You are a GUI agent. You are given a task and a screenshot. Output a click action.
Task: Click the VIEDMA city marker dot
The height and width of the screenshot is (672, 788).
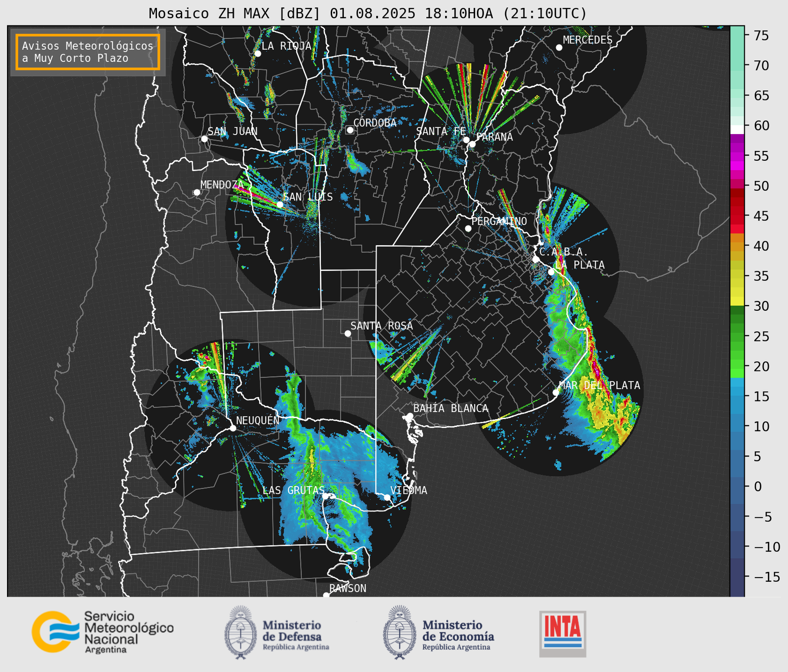click(x=387, y=497)
